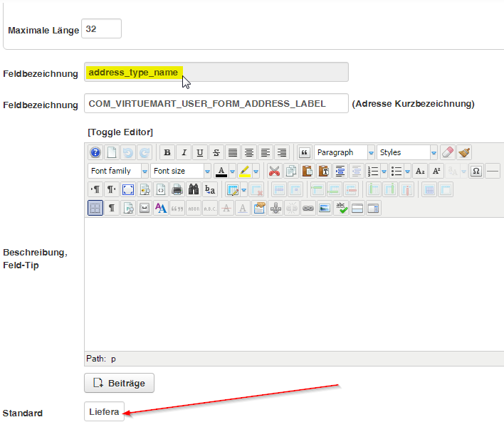Screen dimensions: 504x427
Task: Open the Styles dropdown
Action: click(406, 152)
